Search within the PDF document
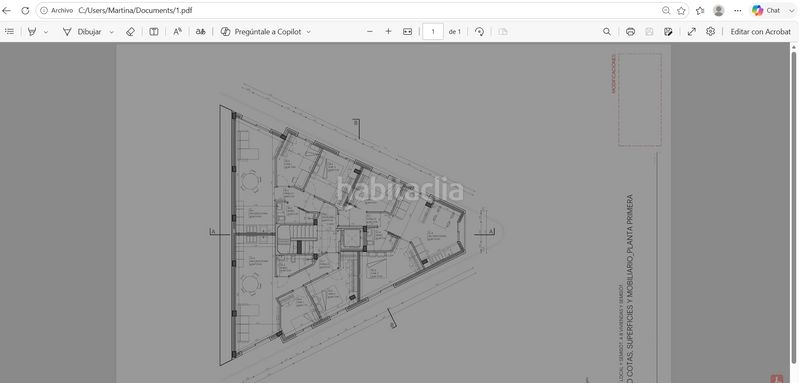800x383 pixels. (x=607, y=32)
